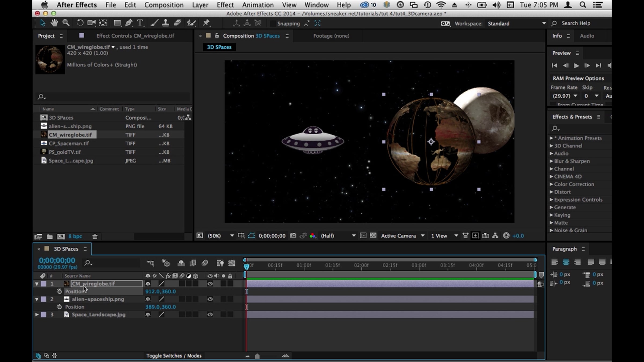Open Show Channel color management icon

click(313, 236)
